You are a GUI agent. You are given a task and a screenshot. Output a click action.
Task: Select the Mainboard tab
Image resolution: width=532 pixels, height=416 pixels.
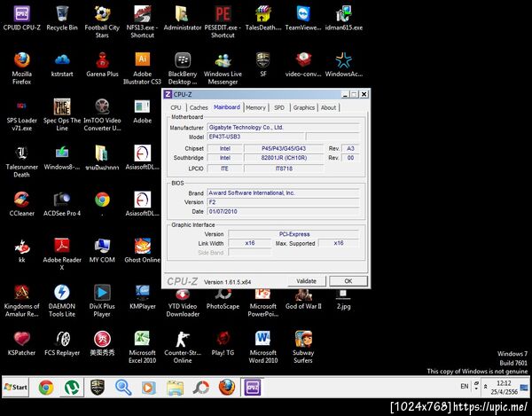[x=227, y=107]
